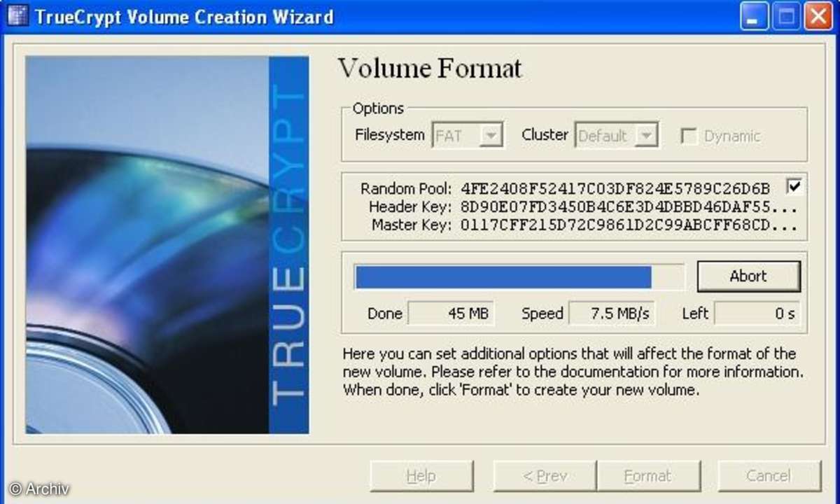Toggle the Random Pool display checkbox

click(794, 187)
